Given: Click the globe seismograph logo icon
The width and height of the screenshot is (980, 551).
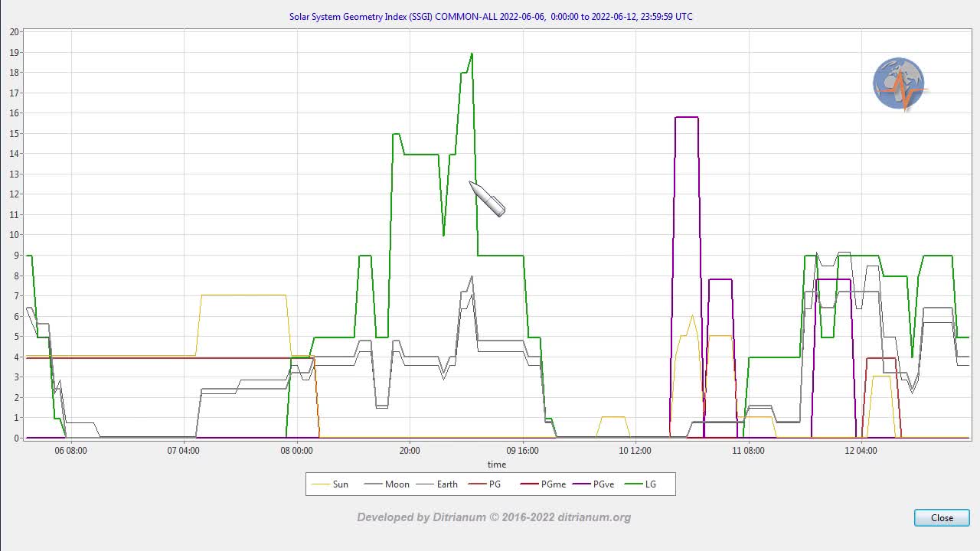Looking at the screenshot, I should (900, 84).
